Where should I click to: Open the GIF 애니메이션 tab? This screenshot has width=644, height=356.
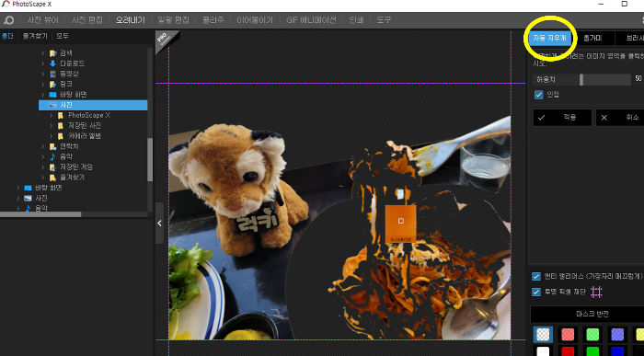311,20
